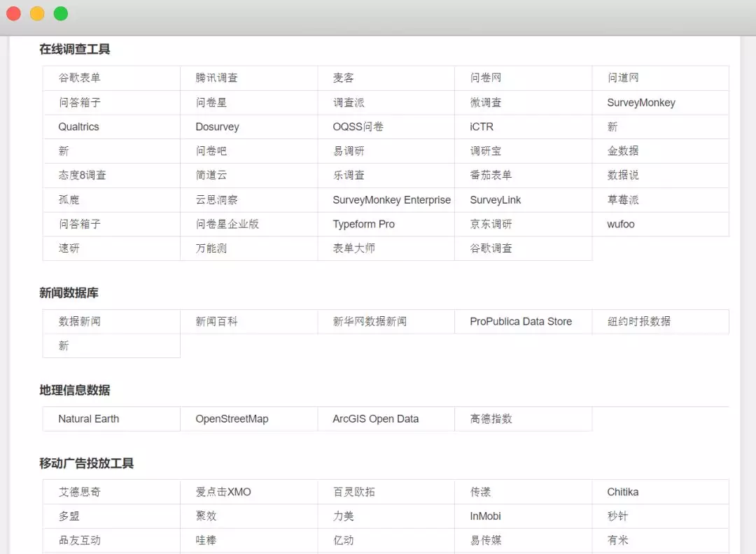Open the 有米 link
Screen dimensions: 756x554
[617, 540]
